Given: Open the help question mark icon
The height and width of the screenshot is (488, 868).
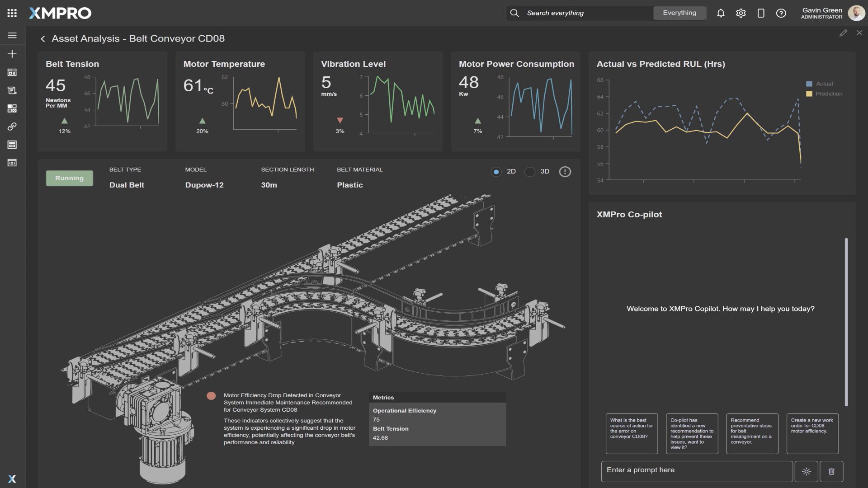Looking at the screenshot, I should tap(781, 13).
